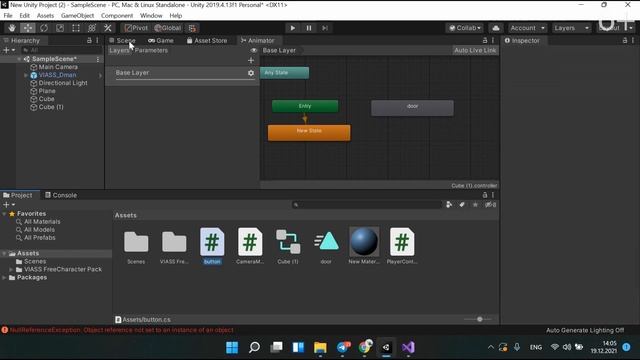Click the Play button
Screen dimensions: 640x360
click(x=292, y=28)
